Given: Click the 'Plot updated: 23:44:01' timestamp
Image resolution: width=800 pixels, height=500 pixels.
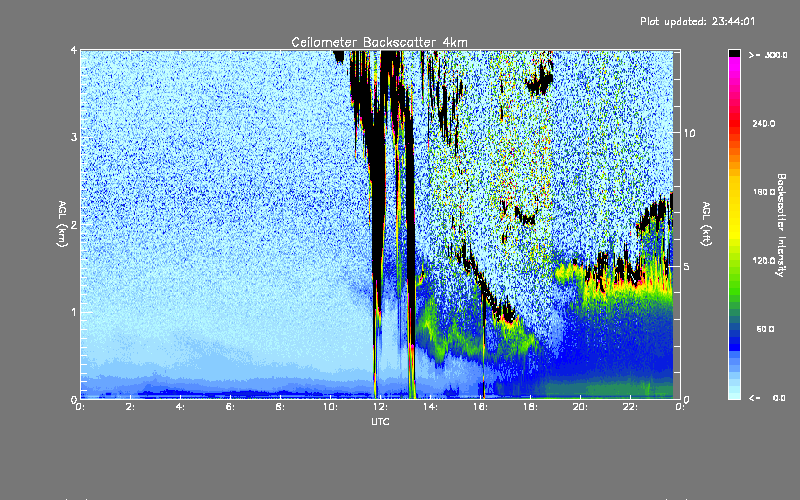Looking at the screenshot, I should [x=697, y=21].
